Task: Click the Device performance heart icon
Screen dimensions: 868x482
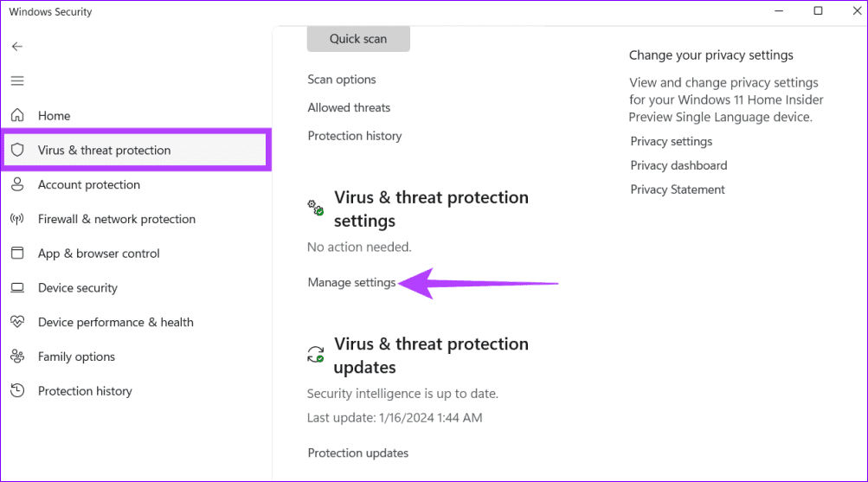Action: [x=17, y=322]
